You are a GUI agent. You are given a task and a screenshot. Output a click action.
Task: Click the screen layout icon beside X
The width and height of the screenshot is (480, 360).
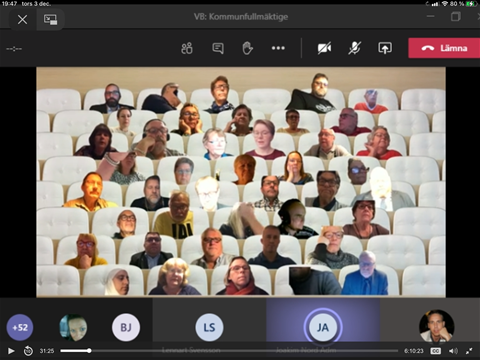point(50,20)
